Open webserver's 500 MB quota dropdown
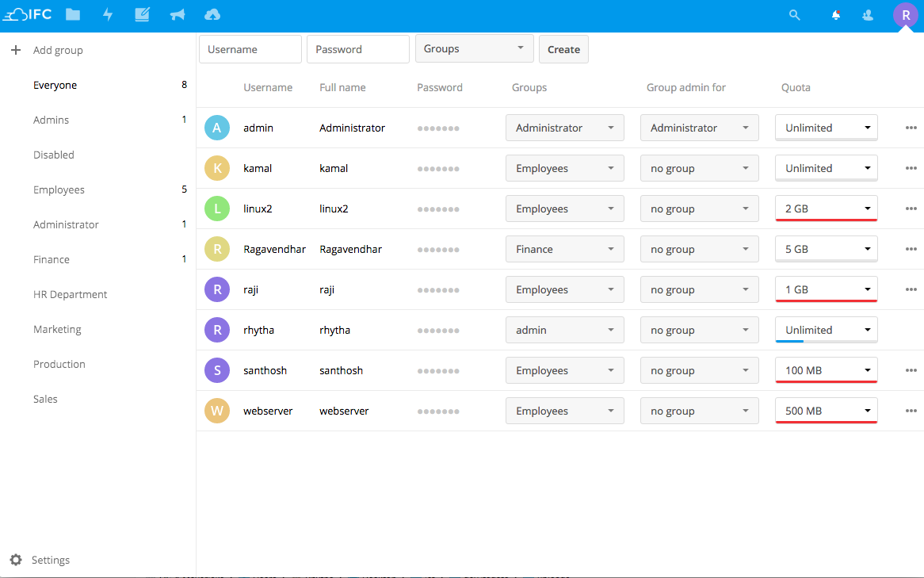924x578 pixels. pyautogui.click(x=827, y=411)
